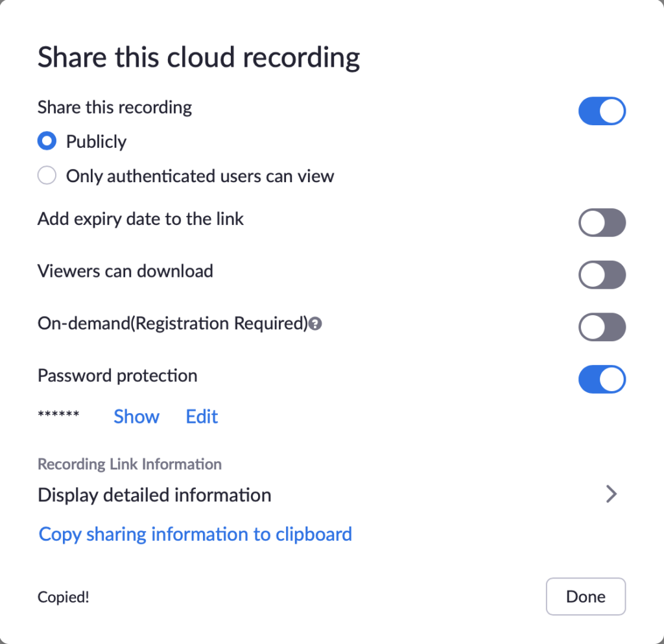This screenshot has height=644, width=664.
Task: Disable the Password protection switch
Action: tap(602, 379)
